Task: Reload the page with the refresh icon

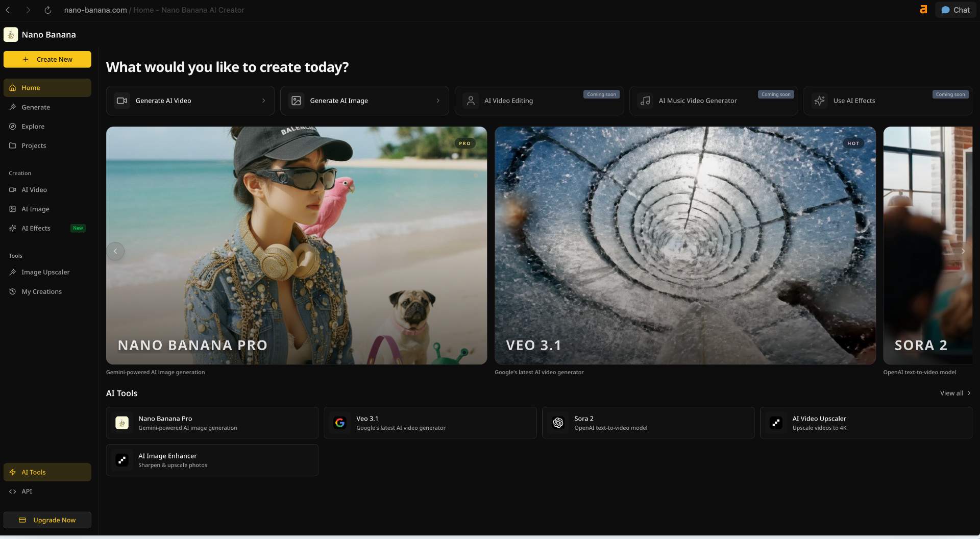Action: 47,10
